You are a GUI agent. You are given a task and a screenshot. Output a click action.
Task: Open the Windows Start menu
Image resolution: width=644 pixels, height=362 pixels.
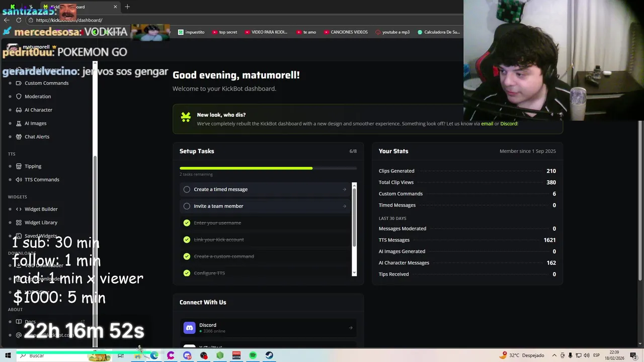pos(8,355)
